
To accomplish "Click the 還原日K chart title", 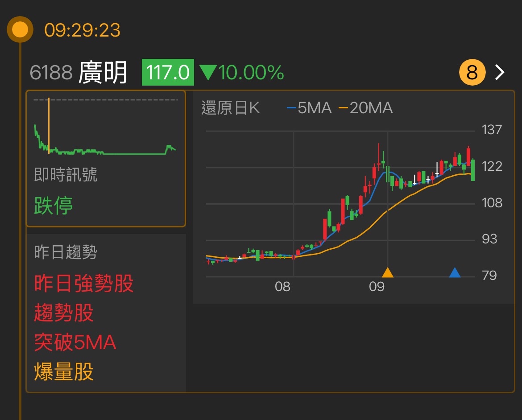I will tap(230, 108).
